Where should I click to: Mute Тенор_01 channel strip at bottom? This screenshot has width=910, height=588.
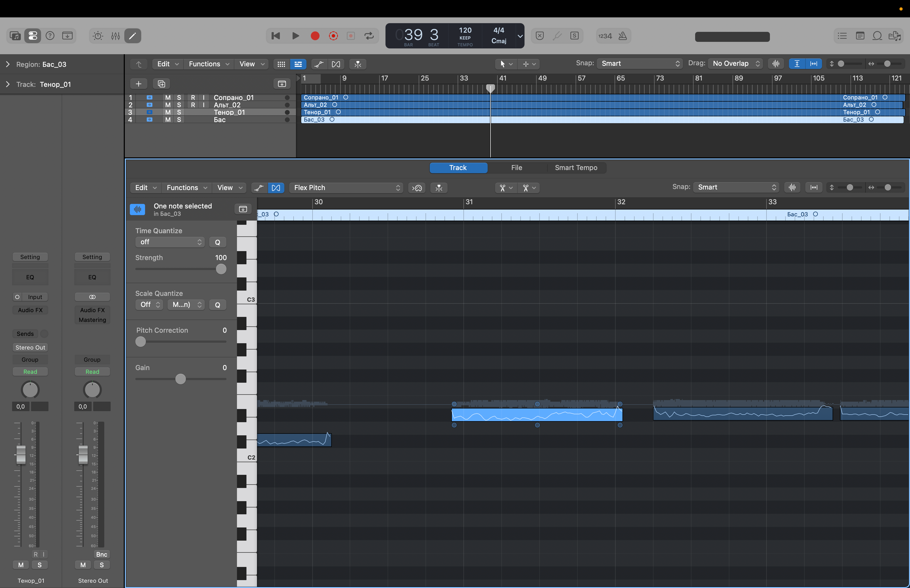click(x=21, y=565)
